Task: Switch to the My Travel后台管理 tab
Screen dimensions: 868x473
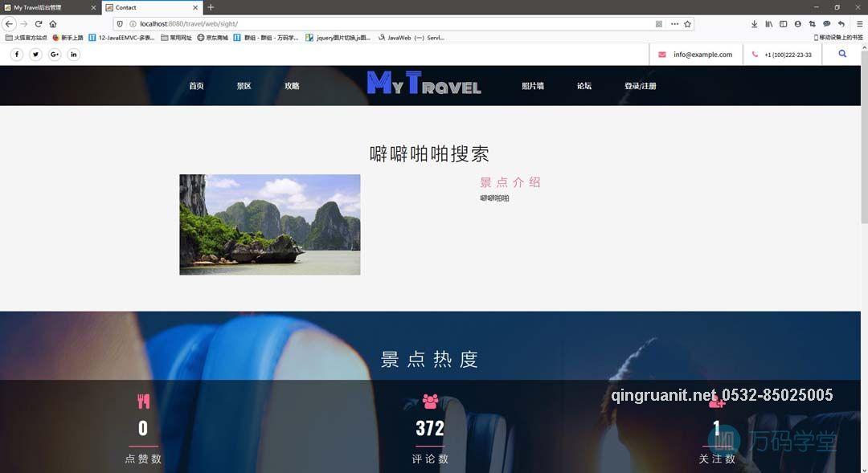Action: click(44, 7)
